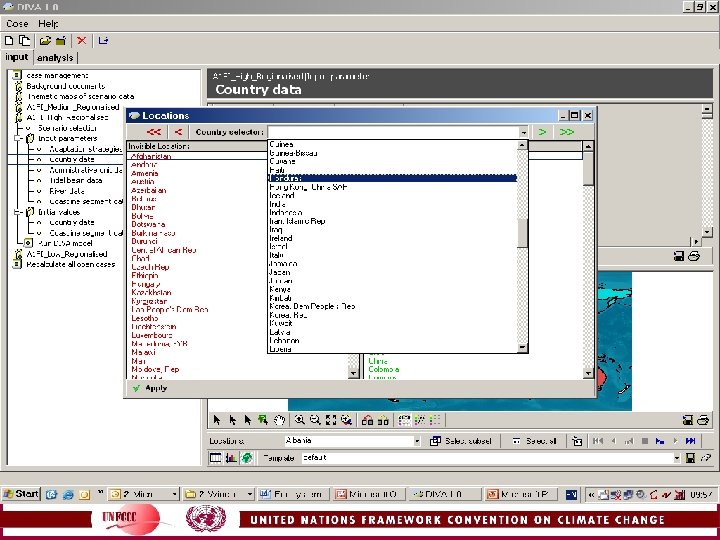Collapse the Initial values tree node
This screenshot has height=540, width=720.
[17, 212]
